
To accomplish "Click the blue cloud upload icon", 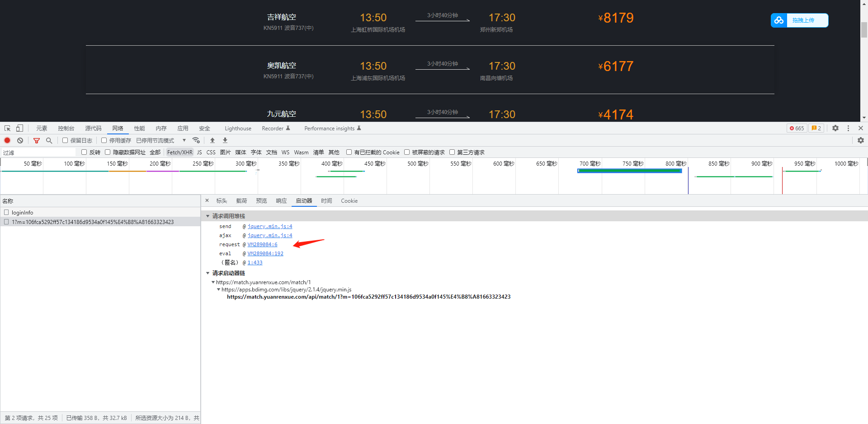I will coord(779,20).
